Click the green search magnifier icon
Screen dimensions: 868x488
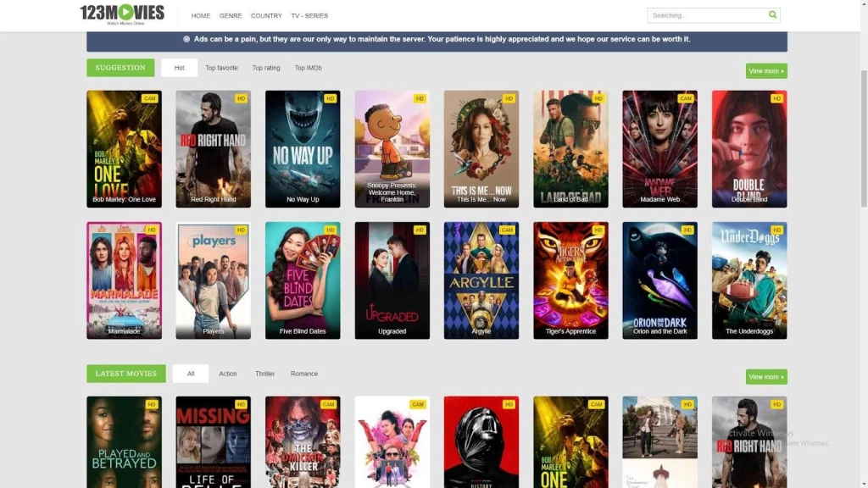[x=772, y=15]
